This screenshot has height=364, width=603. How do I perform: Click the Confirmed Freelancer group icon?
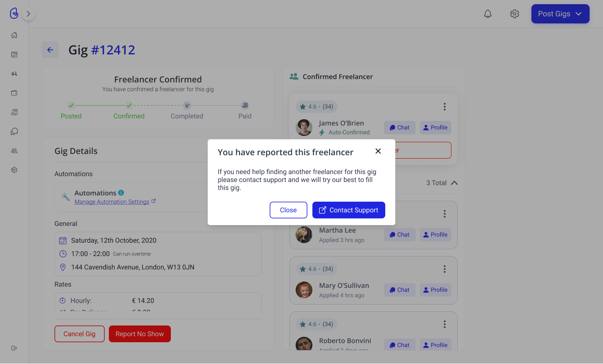point(294,77)
